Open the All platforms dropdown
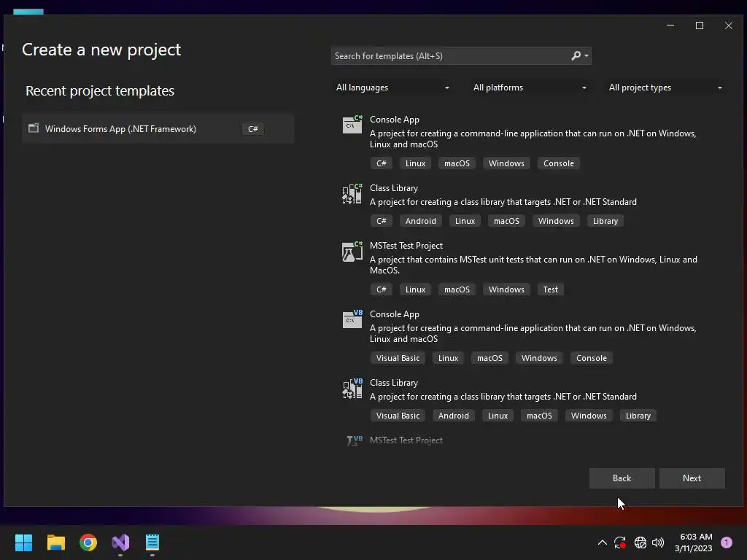This screenshot has width=747, height=560. click(530, 87)
